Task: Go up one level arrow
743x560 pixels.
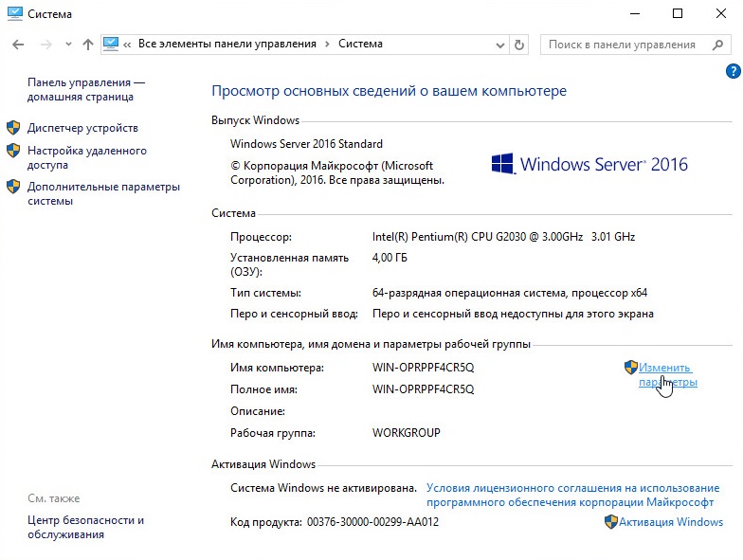Action: coord(87,45)
